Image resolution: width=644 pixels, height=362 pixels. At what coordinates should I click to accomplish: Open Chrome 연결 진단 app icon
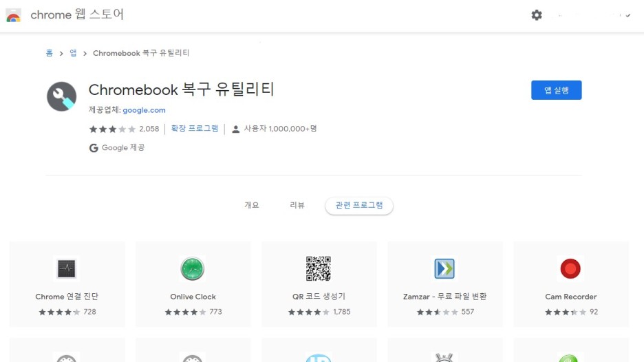point(67,268)
